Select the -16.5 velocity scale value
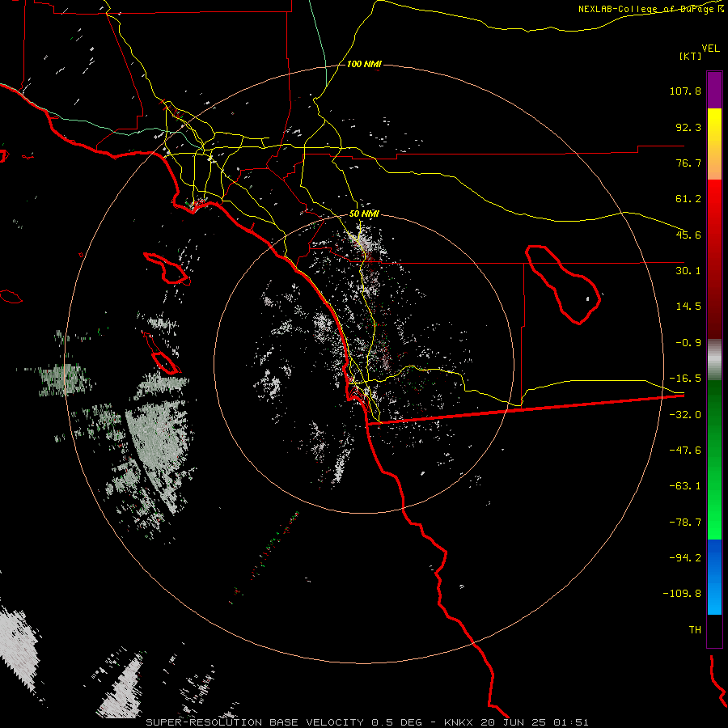 [x=685, y=379]
